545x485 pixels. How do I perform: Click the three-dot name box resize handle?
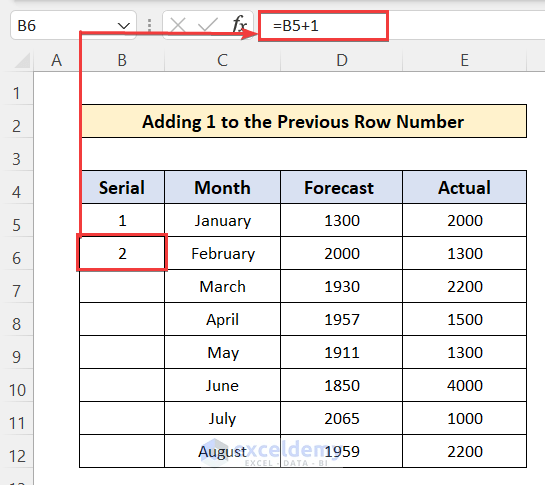coord(149,25)
